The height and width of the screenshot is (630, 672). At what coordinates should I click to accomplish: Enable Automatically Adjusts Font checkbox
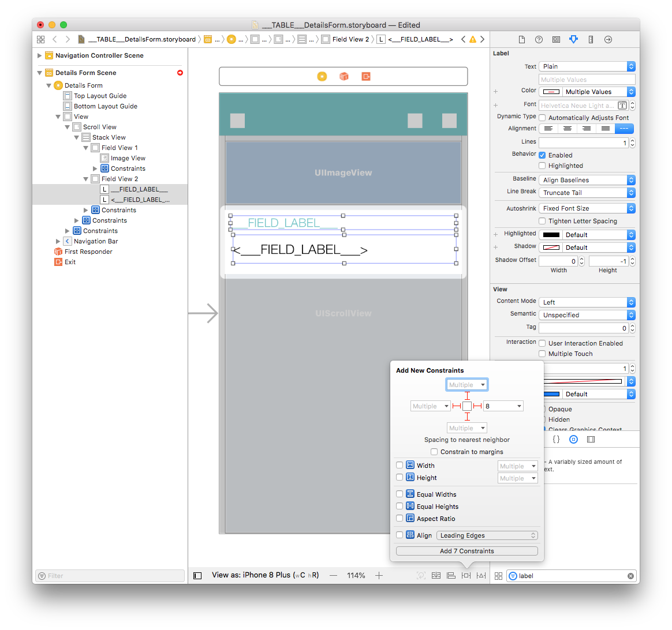542,118
